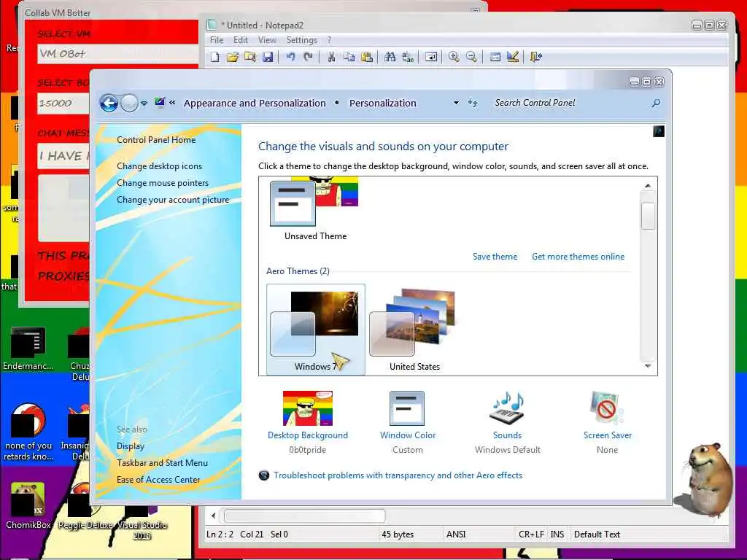Click Appearance and Personalization breadcrumb
Image resolution: width=747 pixels, height=560 pixels.
[x=255, y=104]
